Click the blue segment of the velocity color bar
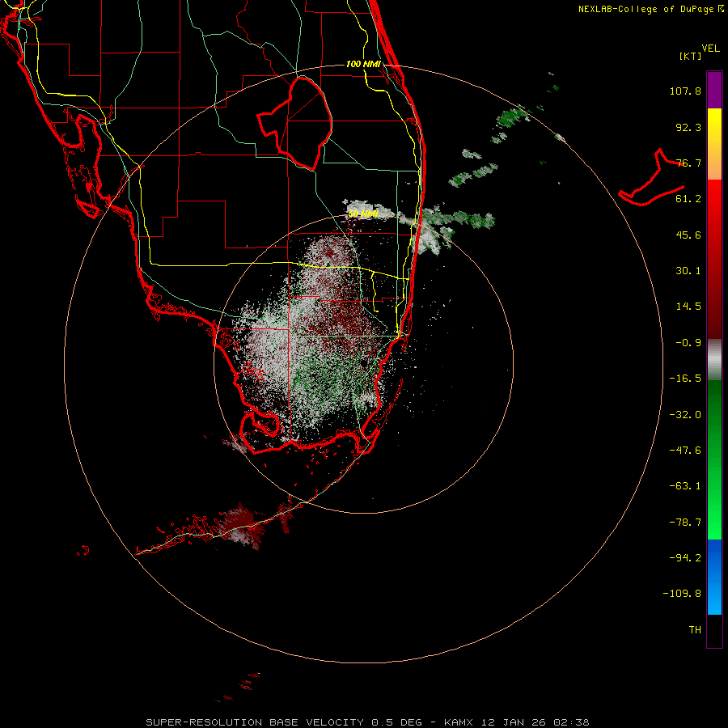The height and width of the screenshot is (728, 728). (714, 577)
